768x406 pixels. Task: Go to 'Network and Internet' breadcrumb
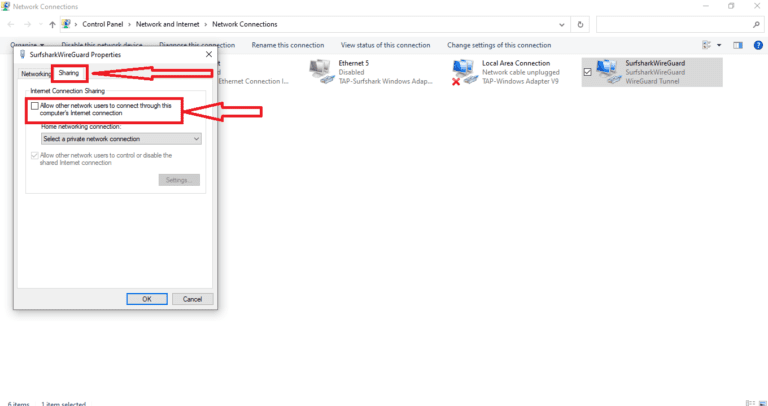[168, 24]
